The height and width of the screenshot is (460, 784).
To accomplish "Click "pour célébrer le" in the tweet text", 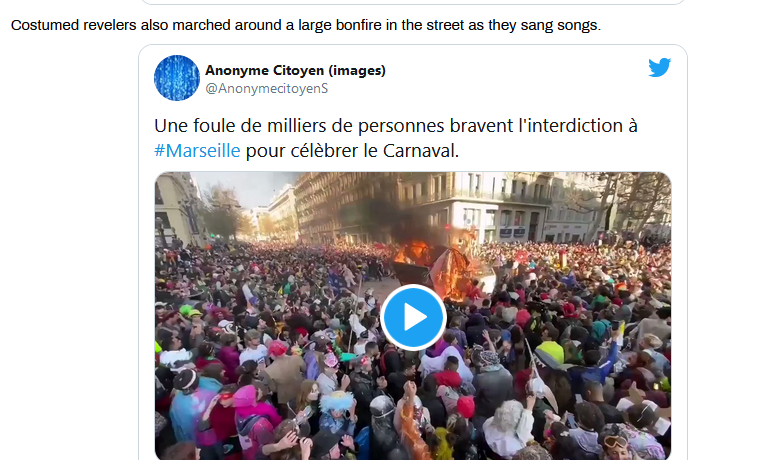I will coord(312,150).
